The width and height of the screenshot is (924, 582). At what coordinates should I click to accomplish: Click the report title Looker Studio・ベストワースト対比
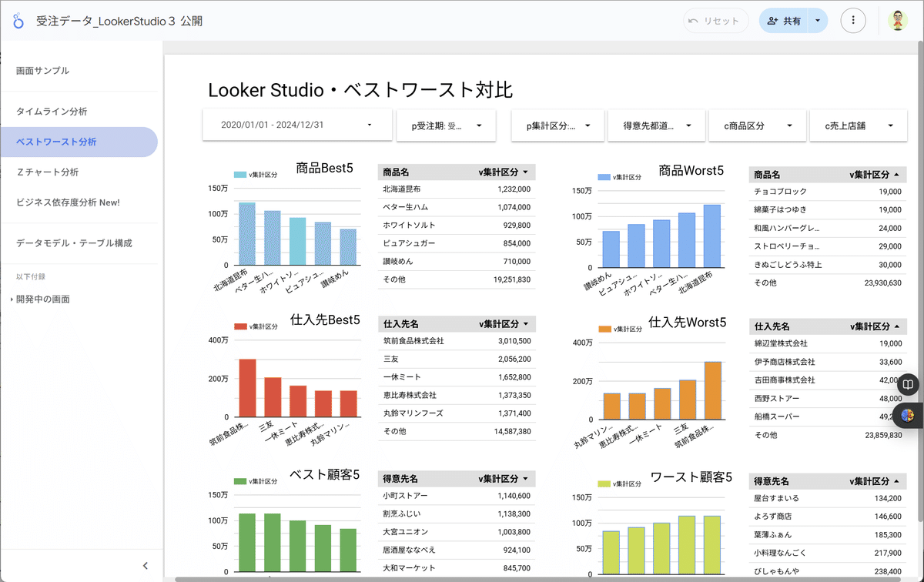360,90
